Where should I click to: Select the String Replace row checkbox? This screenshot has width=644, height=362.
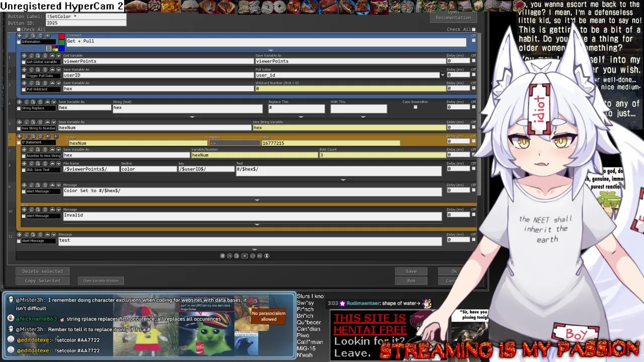[19, 108]
